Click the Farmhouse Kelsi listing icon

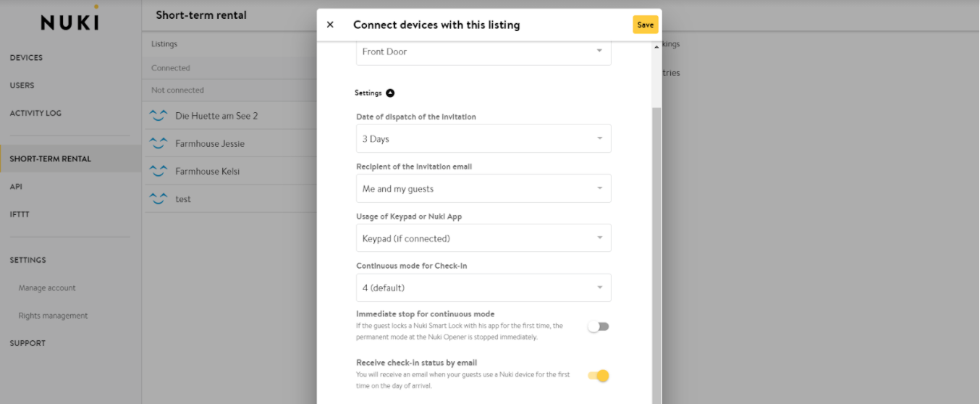158,172
